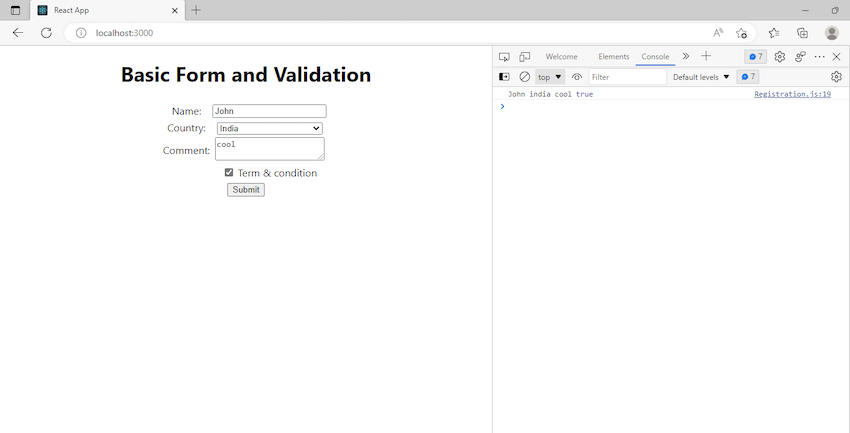Minimize the browser window
The height and width of the screenshot is (433, 850).
[x=806, y=10]
